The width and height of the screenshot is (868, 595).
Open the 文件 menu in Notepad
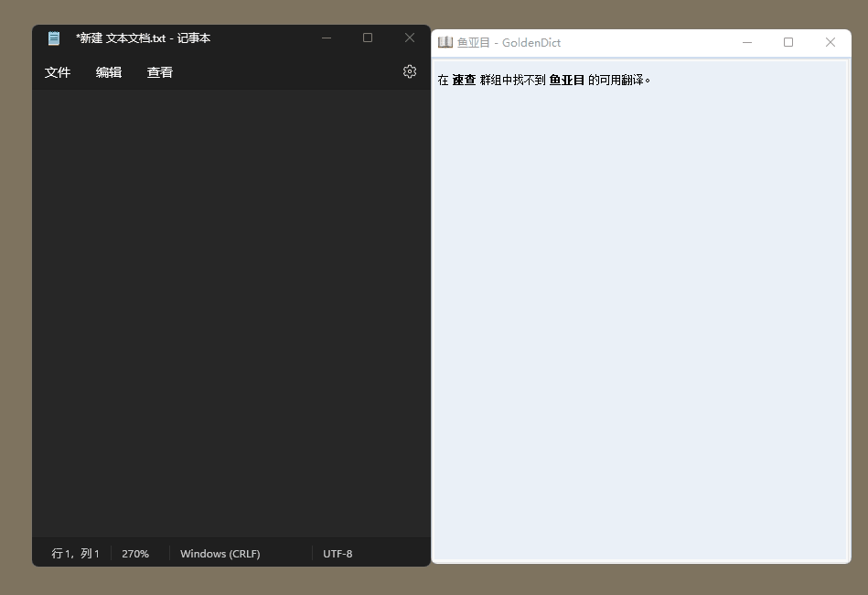pyautogui.click(x=58, y=72)
